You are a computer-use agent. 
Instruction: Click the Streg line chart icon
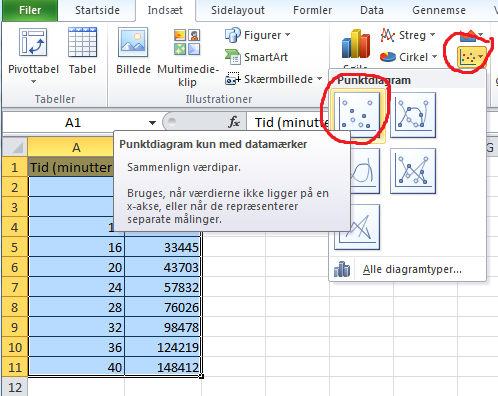388,35
